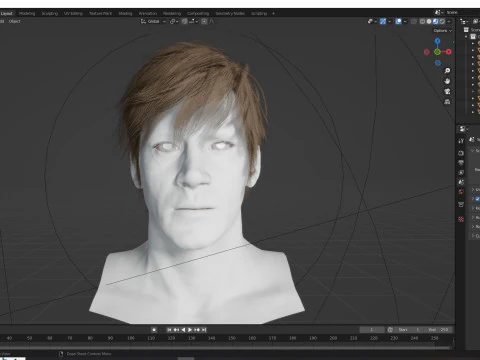This screenshot has height=360, width=480.
Task: Open the Render properties tab
Action: click(461, 153)
